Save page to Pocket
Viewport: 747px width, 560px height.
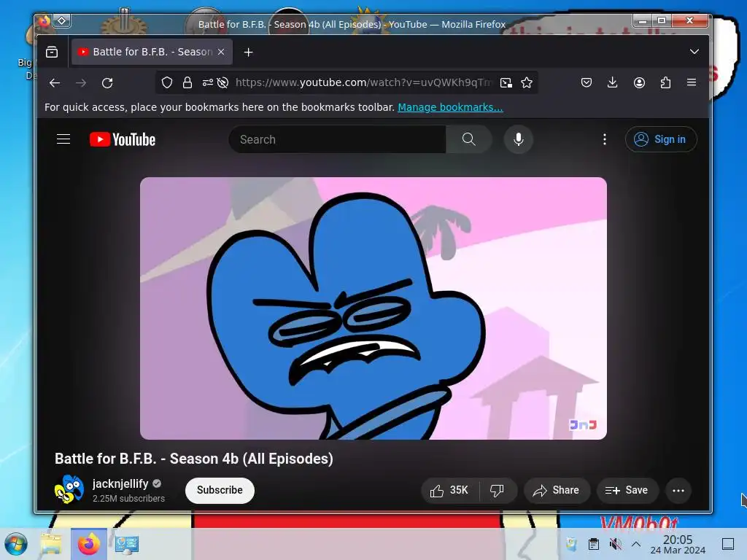pyautogui.click(x=587, y=83)
